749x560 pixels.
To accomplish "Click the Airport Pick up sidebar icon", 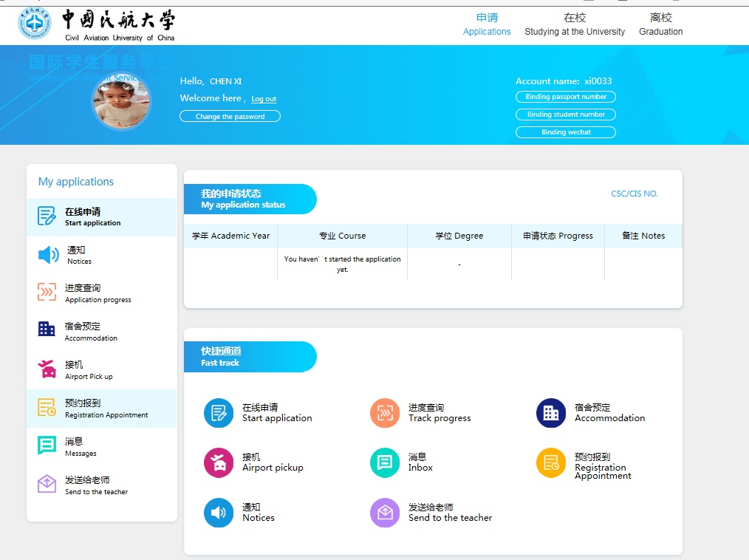I will [x=47, y=369].
